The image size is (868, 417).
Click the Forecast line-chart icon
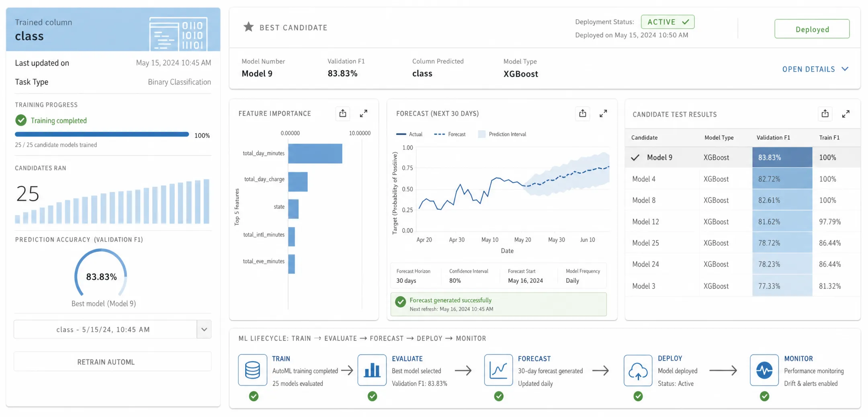click(x=498, y=370)
